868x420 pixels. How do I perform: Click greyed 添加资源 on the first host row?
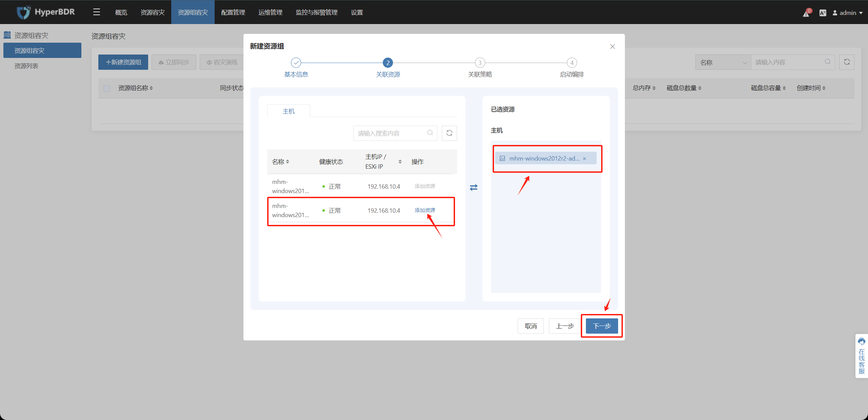(425, 186)
